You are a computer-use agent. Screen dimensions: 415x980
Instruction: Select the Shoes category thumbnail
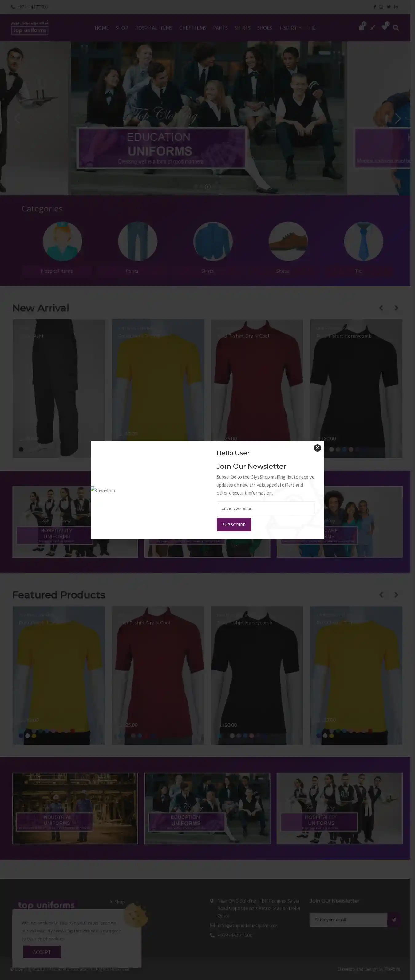pyautogui.click(x=288, y=241)
